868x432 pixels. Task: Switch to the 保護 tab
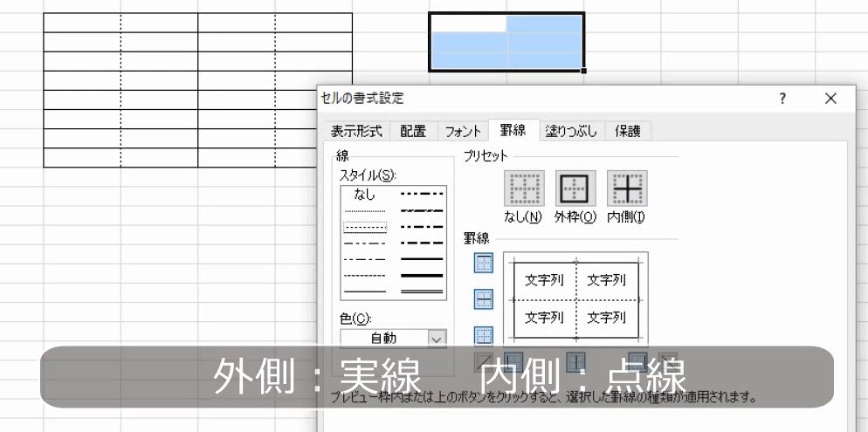(x=628, y=131)
